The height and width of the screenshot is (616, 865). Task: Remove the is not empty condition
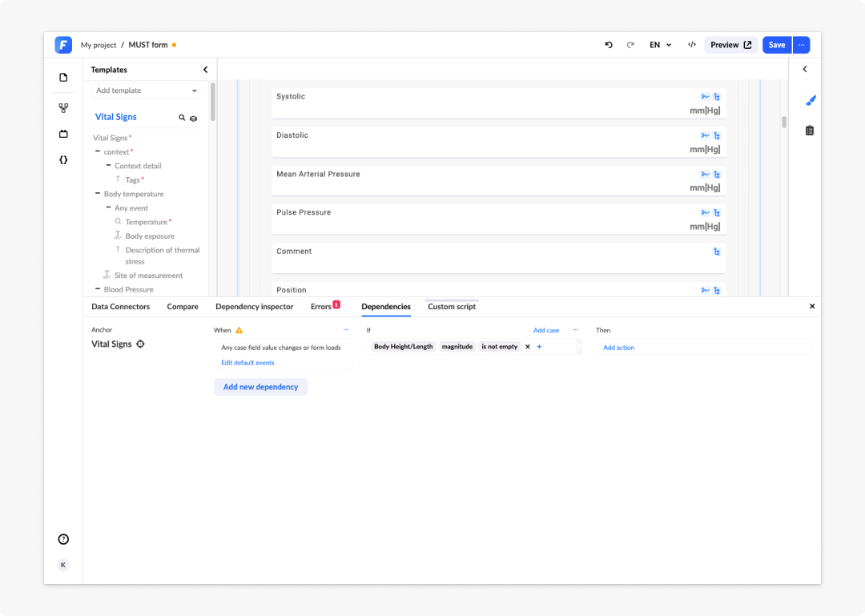pyautogui.click(x=527, y=347)
